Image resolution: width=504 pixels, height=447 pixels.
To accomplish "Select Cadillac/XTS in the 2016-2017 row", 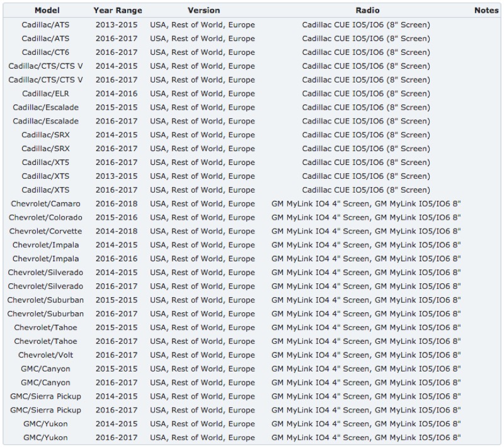I will click(x=45, y=190).
